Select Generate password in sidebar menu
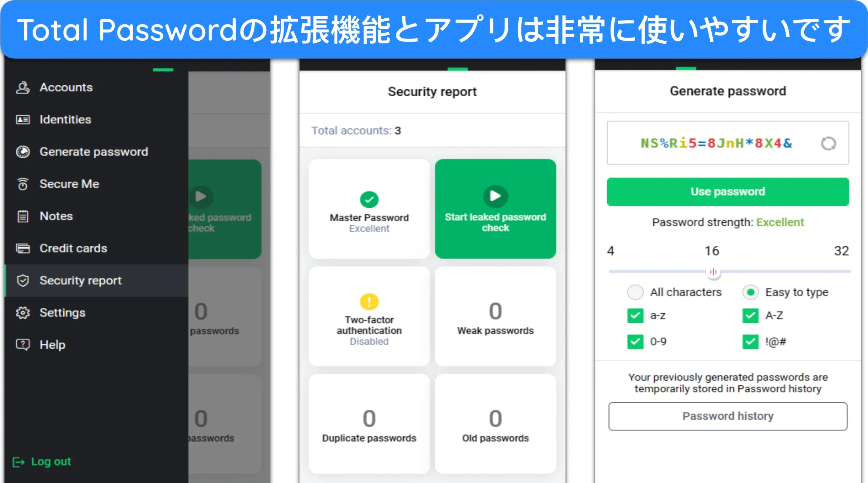This screenshot has height=483, width=868. pyautogui.click(x=97, y=152)
